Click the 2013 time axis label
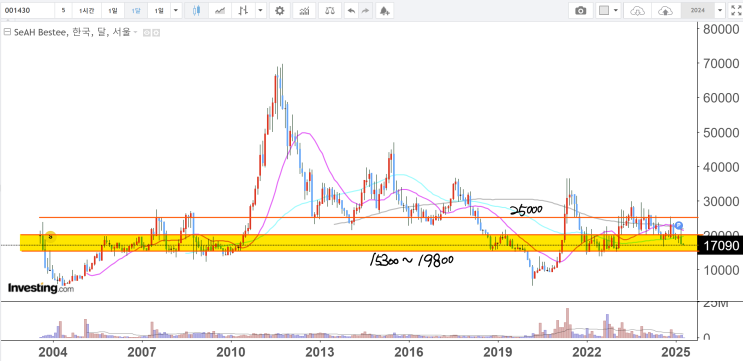 point(320,352)
